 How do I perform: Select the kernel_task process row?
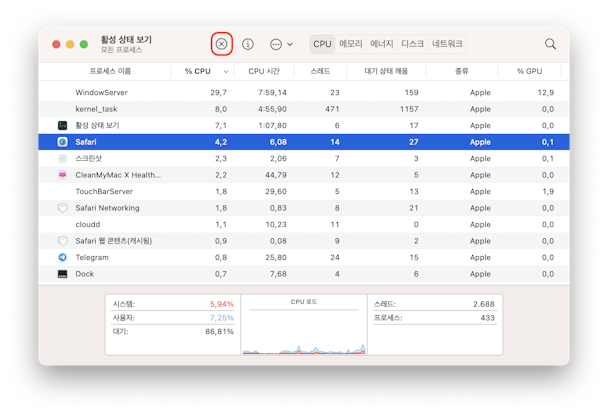(x=304, y=109)
